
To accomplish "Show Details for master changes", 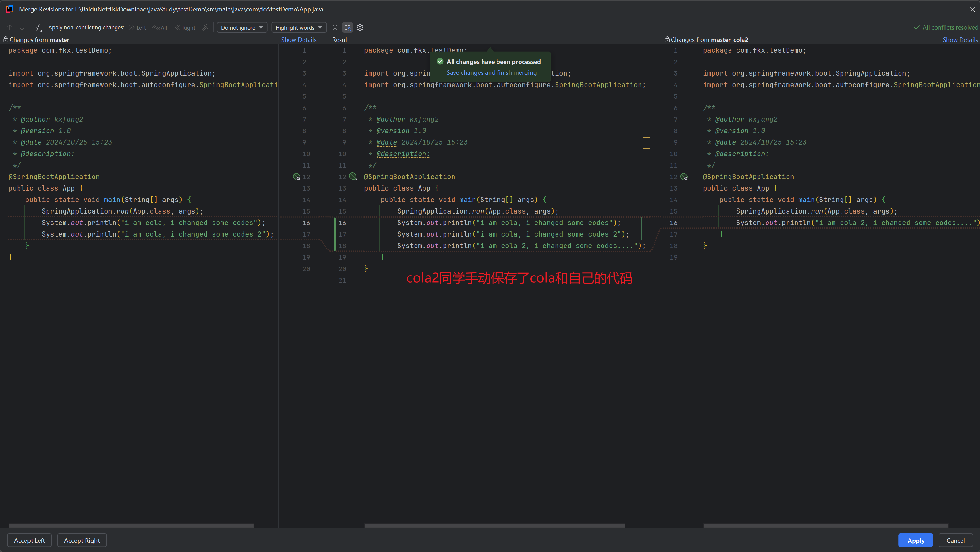I will (x=299, y=40).
